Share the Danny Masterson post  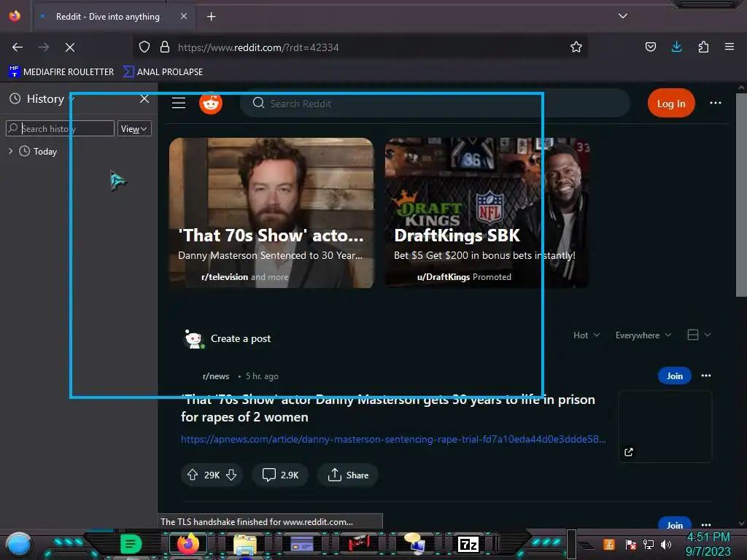point(348,475)
